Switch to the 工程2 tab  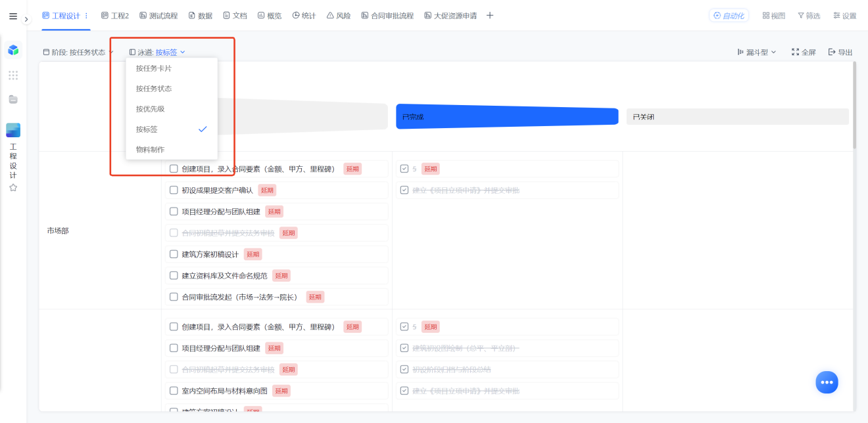tap(115, 16)
